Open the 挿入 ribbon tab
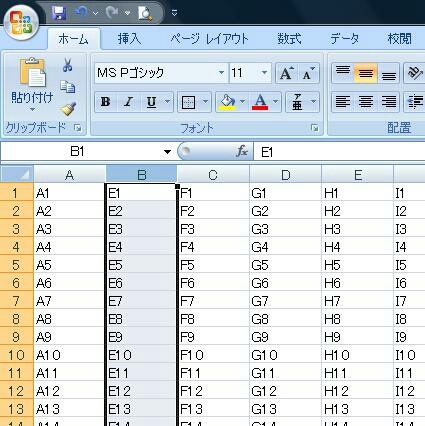Image resolution: width=425 pixels, height=426 pixels. click(x=130, y=39)
